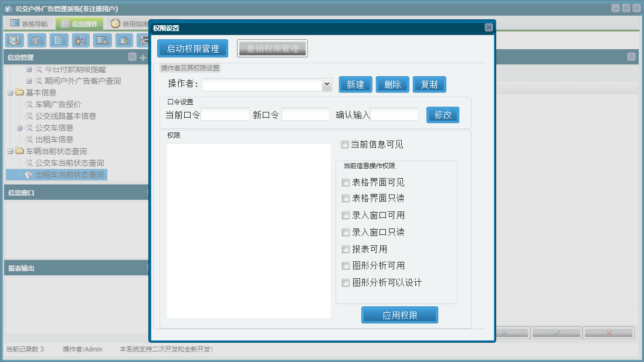Click the 操作者及其权限设置 tab label
644x362 pixels.
point(190,67)
